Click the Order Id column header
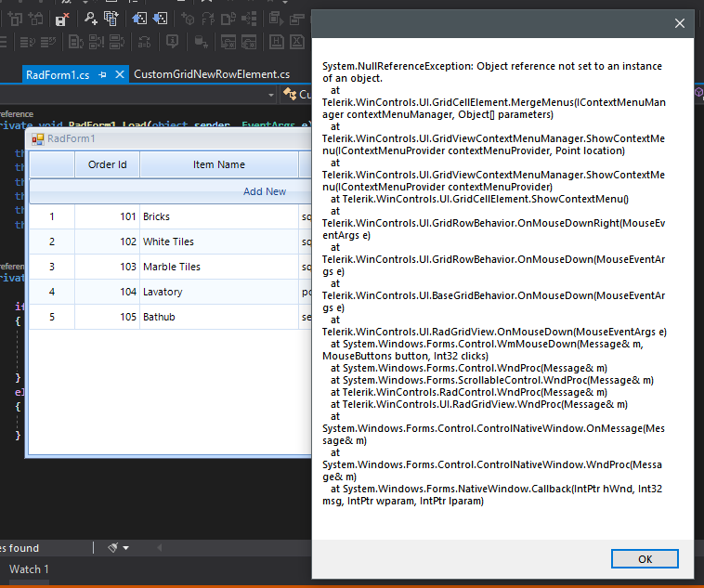Viewport: 704px width, 588px height. pos(108,164)
